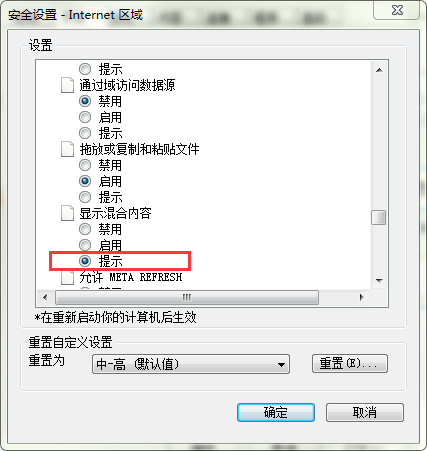427x451 pixels.
Task: Click document icon beside 显示混合内容
Action: (67, 213)
